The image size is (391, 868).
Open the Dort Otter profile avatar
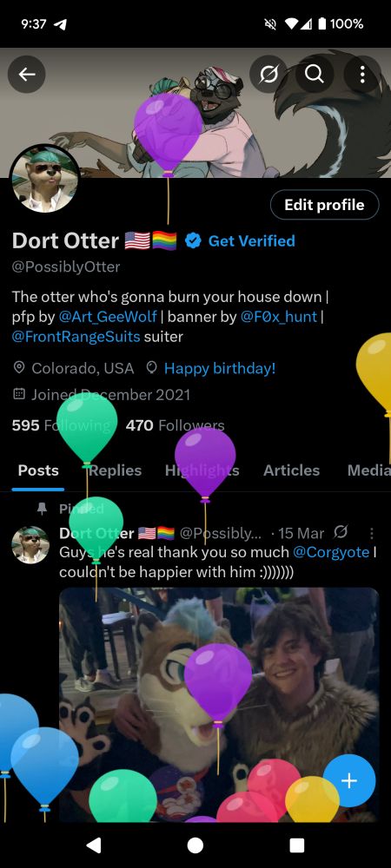(44, 180)
